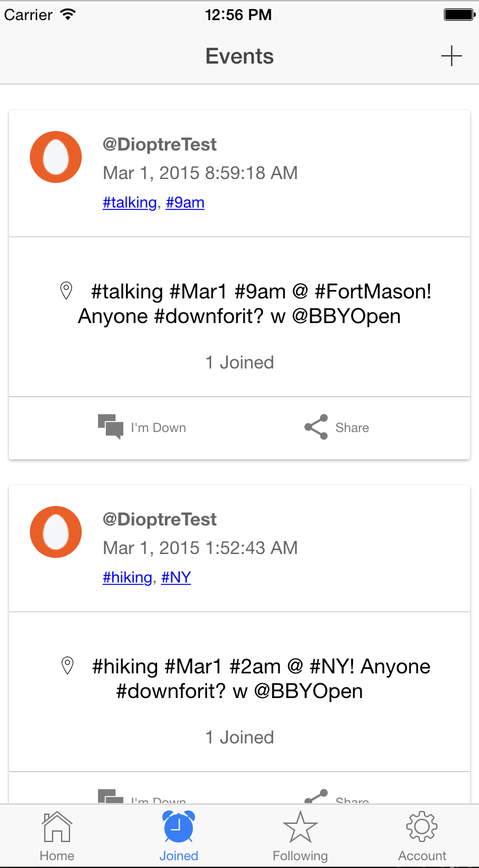Open the Account gear tab
Viewport: 479px width, 868px height.
pos(422,836)
